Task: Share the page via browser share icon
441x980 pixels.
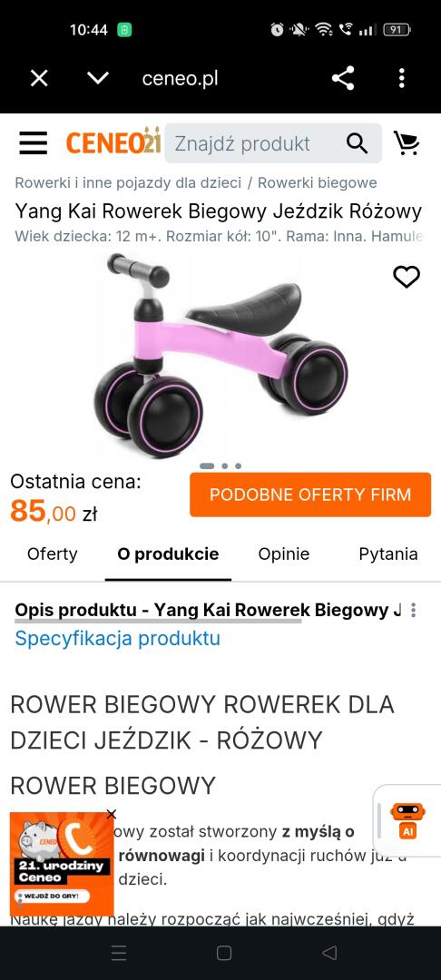Action: coord(343,79)
